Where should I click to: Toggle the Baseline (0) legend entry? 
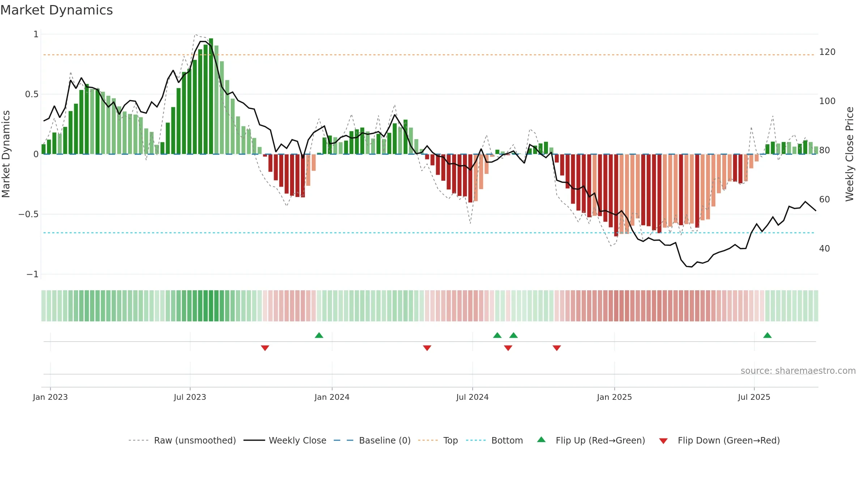[x=372, y=440]
